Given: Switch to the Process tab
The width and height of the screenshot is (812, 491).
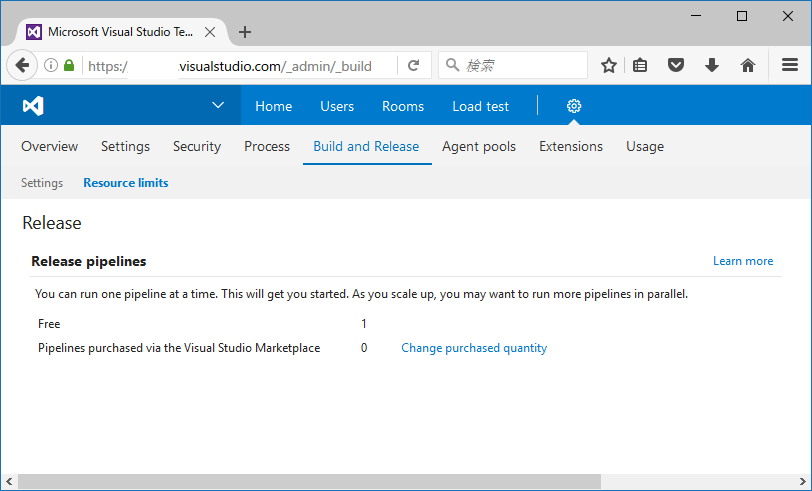Looking at the screenshot, I should pyautogui.click(x=267, y=147).
